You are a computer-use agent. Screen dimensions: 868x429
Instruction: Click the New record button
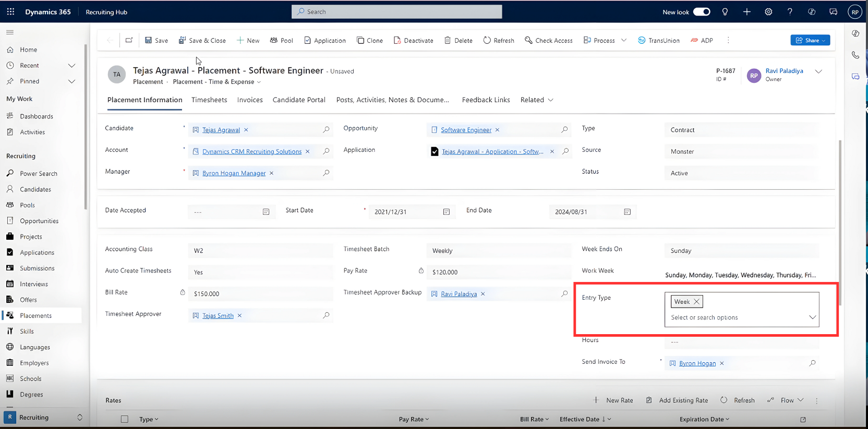(x=248, y=40)
